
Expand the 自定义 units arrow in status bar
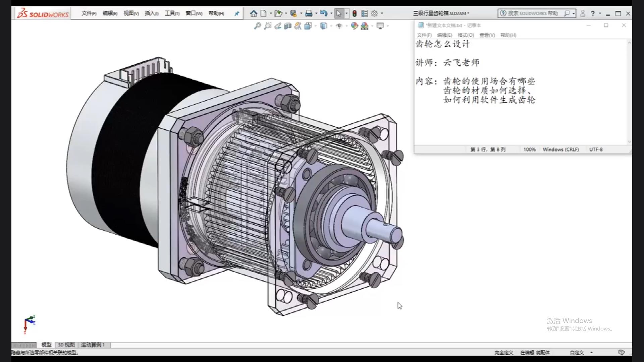tap(592, 352)
